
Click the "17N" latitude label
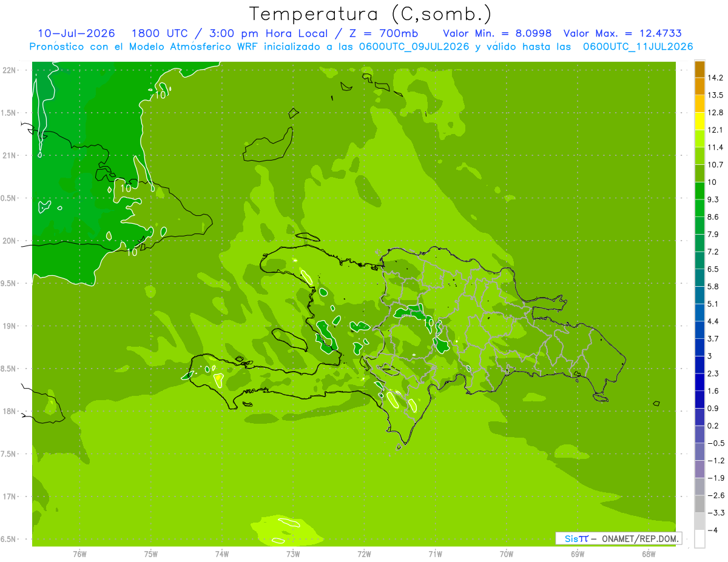click(8, 497)
